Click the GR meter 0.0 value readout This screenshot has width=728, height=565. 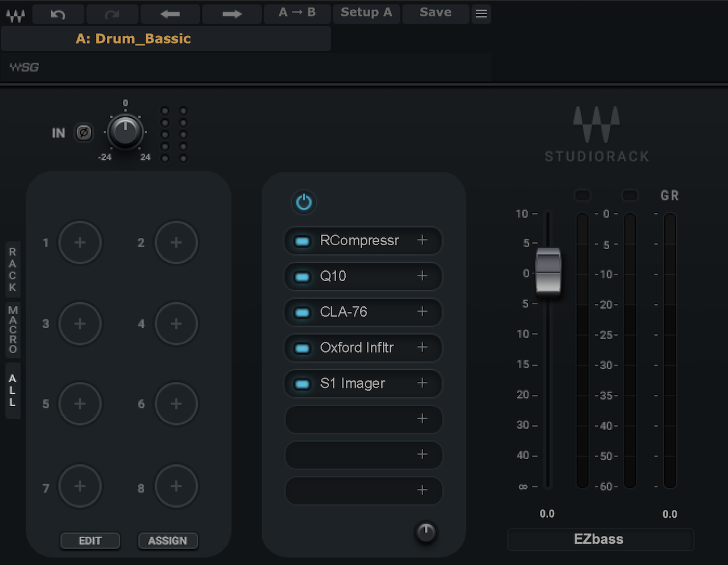[670, 514]
